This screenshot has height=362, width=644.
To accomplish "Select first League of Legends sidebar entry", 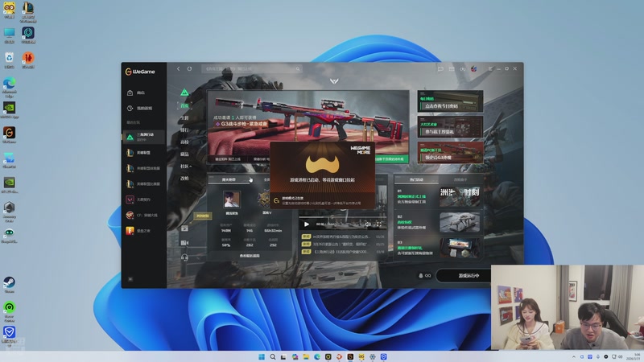I will (x=144, y=153).
